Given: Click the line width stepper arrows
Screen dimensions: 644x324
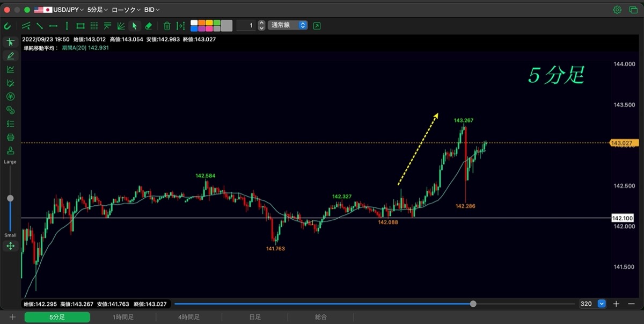Looking at the screenshot, I should coord(261,25).
